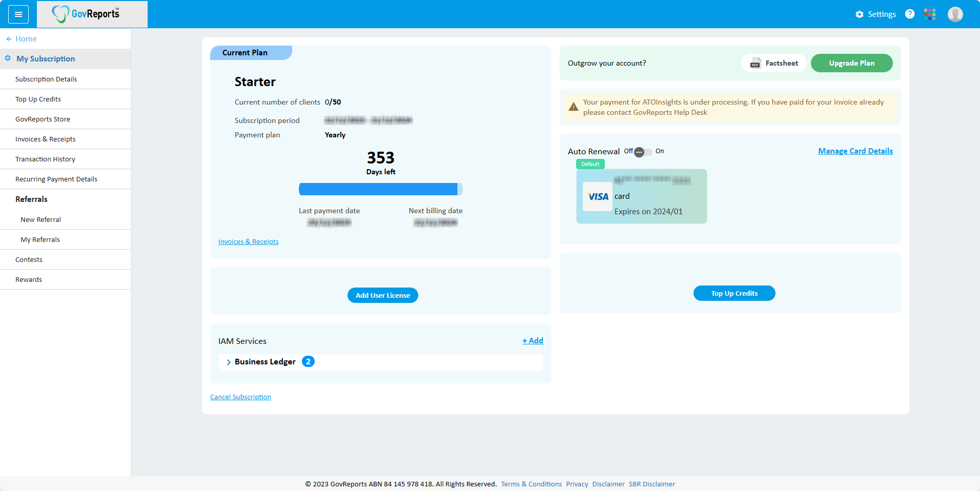Click the Upgrade Plan button
Screen dimensions: 980x491
pyautogui.click(x=851, y=63)
